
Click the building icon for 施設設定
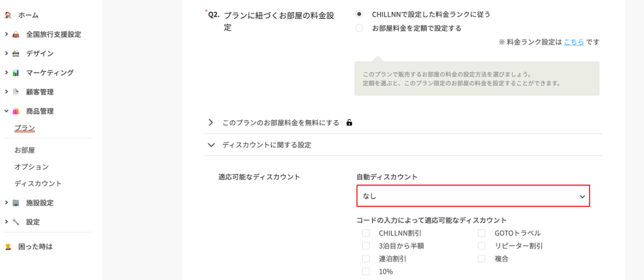16,203
